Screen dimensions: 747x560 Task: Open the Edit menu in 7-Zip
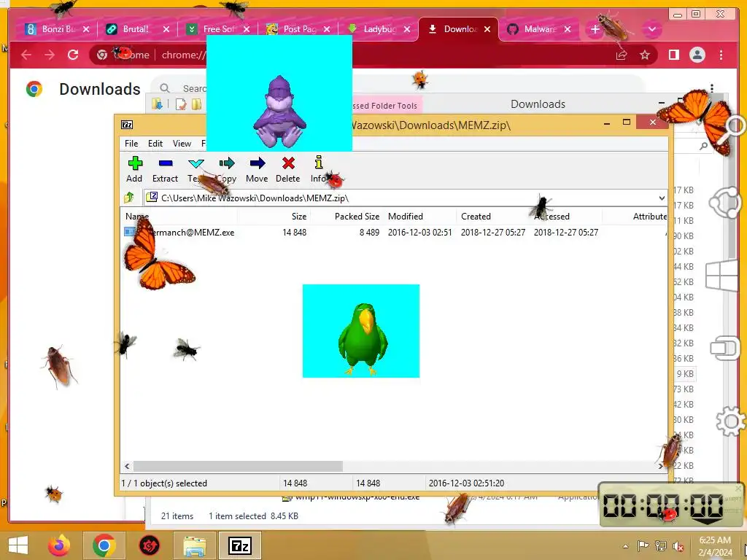(x=155, y=144)
